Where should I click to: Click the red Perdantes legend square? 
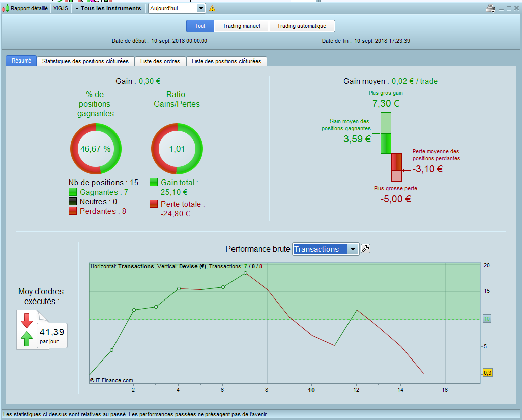(73, 211)
